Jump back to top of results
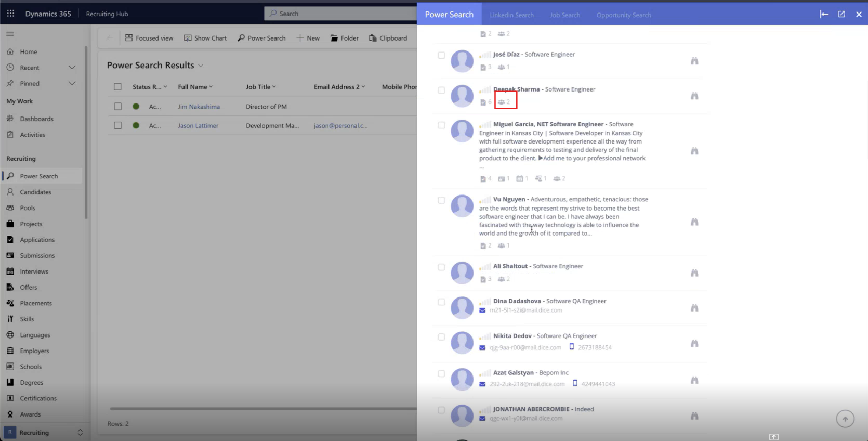 click(845, 419)
